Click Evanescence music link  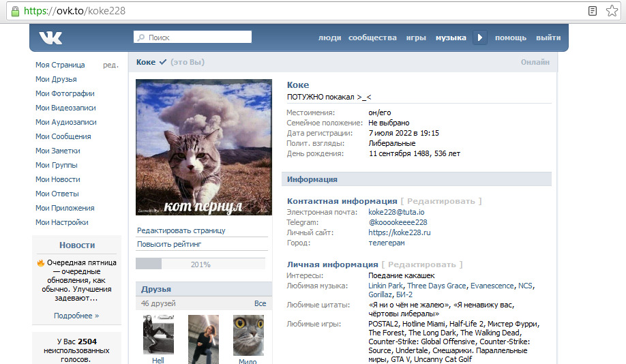pyautogui.click(x=492, y=286)
